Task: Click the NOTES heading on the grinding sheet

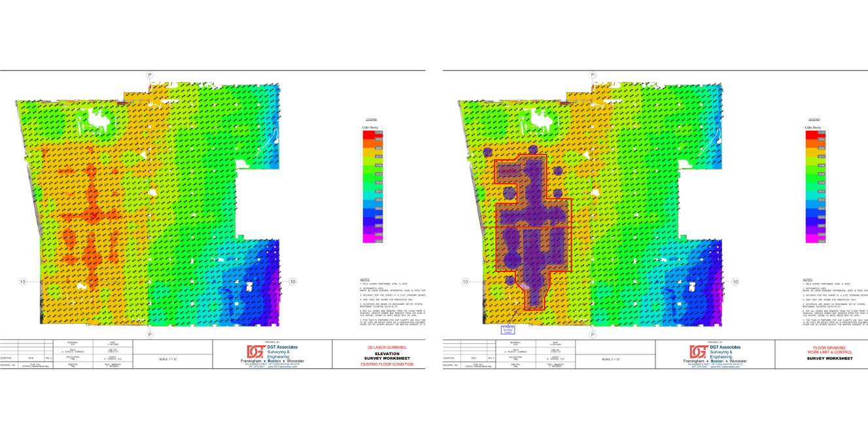Action: coord(808,279)
